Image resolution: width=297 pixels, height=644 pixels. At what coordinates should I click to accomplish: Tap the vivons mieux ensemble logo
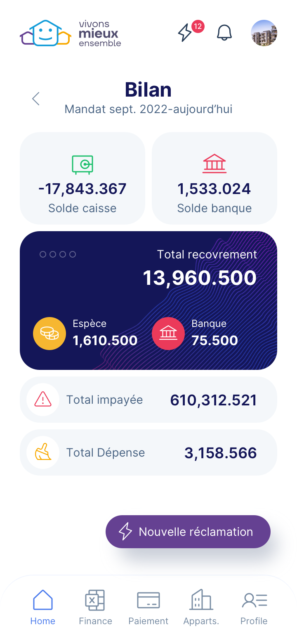tap(71, 33)
